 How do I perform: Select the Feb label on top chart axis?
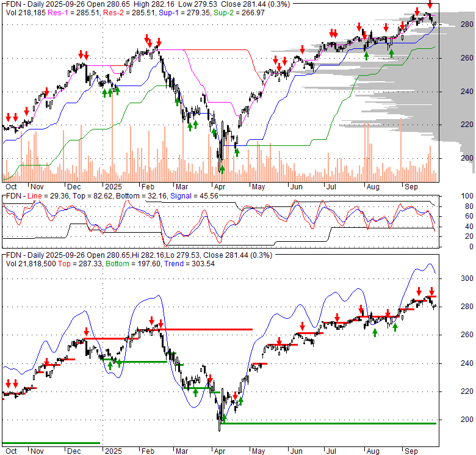pos(148,187)
